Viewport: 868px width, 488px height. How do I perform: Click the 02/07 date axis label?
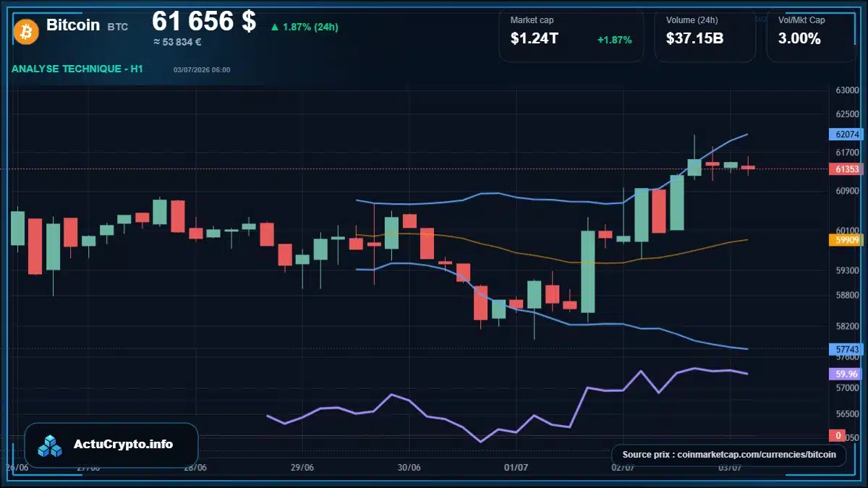coord(623,468)
